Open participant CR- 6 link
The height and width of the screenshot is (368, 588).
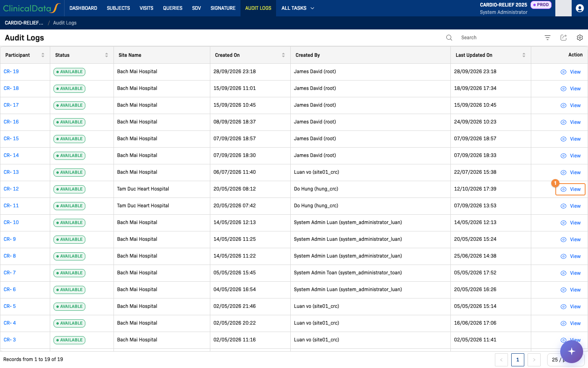pyautogui.click(x=10, y=289)
